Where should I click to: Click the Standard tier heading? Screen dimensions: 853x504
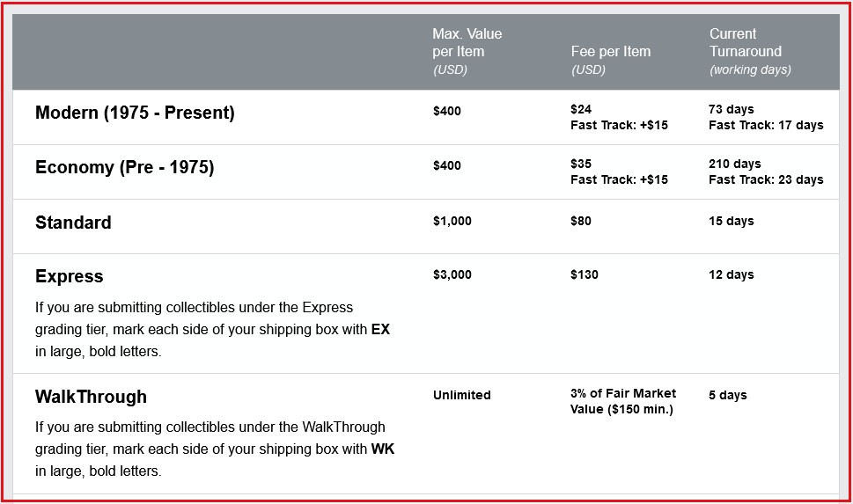pyautogui.click(x=73, y=222)
